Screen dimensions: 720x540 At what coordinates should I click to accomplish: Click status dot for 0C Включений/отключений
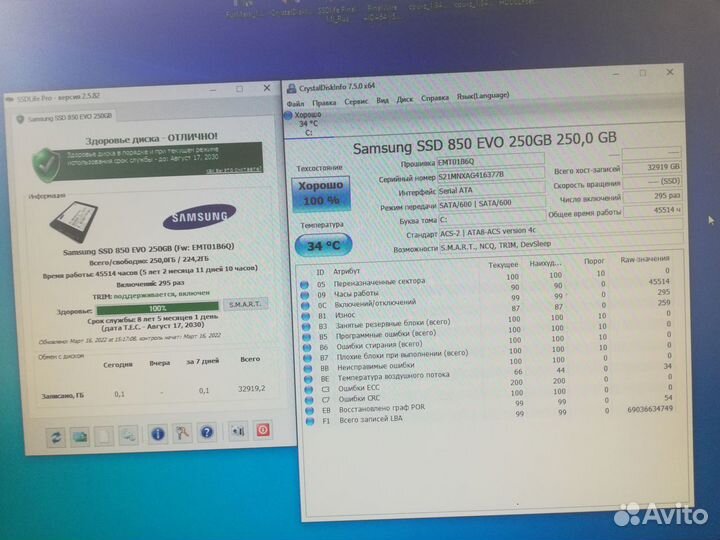[305, 306]
